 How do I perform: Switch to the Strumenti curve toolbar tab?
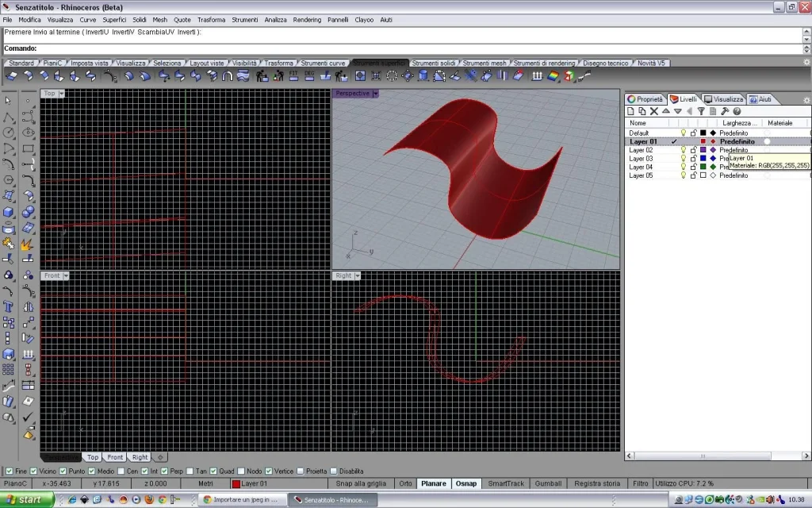point(323,63)
